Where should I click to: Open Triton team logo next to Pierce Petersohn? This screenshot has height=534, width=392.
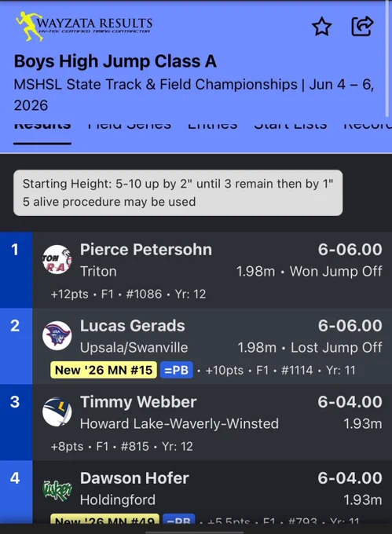[57, 259]
